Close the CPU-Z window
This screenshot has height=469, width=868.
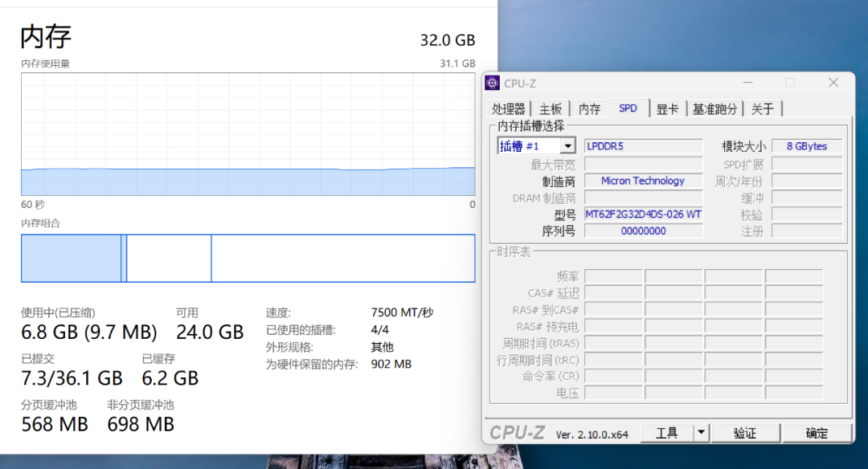833,83
